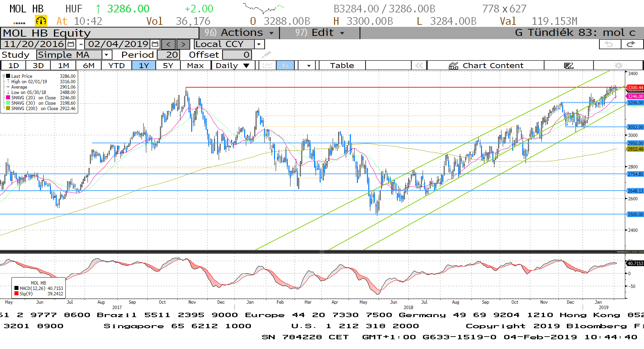Open the Table view
The height and width of the screenshot is (349, 644).
pos(342,65)
